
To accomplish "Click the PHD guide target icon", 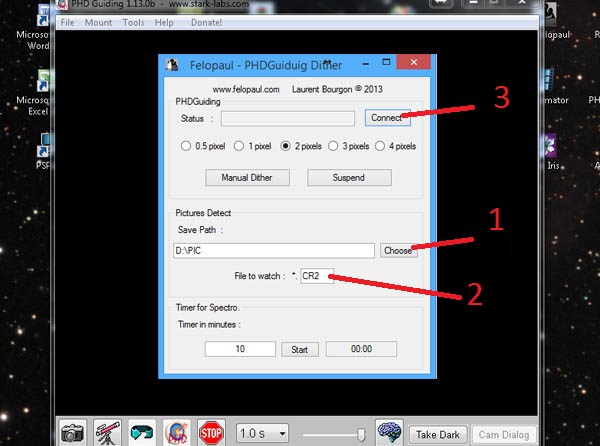I will [176, 433].
